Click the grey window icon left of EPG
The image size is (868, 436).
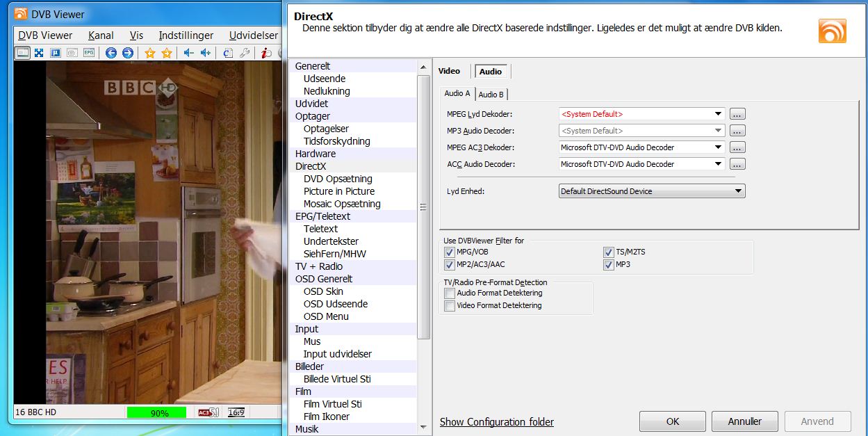(72, 53)
